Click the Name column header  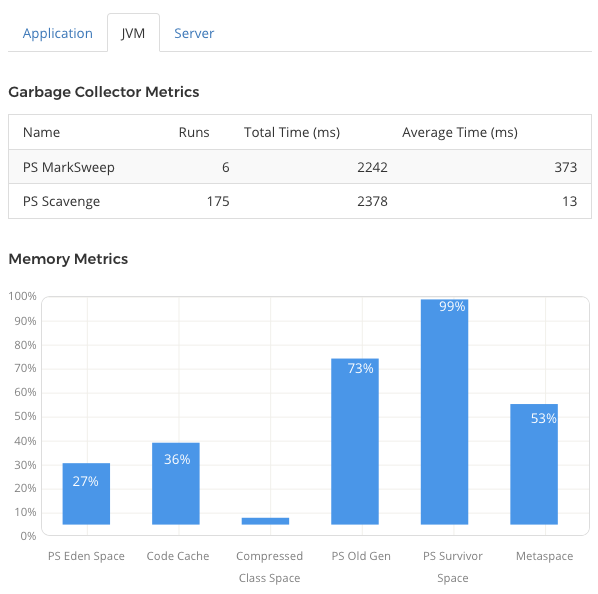click(x=42, y=132)
